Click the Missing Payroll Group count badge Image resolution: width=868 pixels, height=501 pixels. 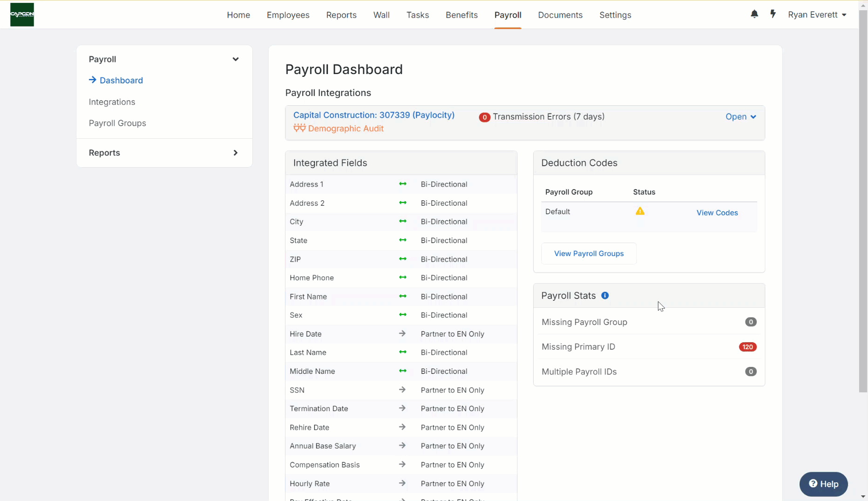(x=751, y=322)
